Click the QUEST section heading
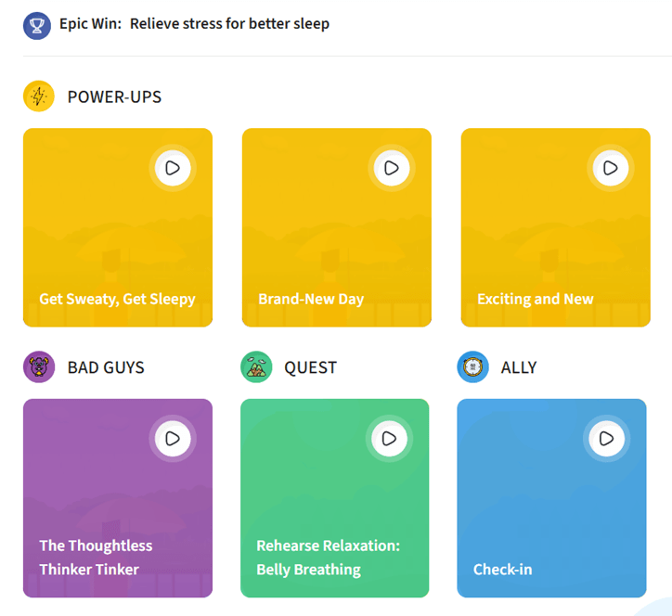Screen dimensions: 672x616 coord(310,367)
